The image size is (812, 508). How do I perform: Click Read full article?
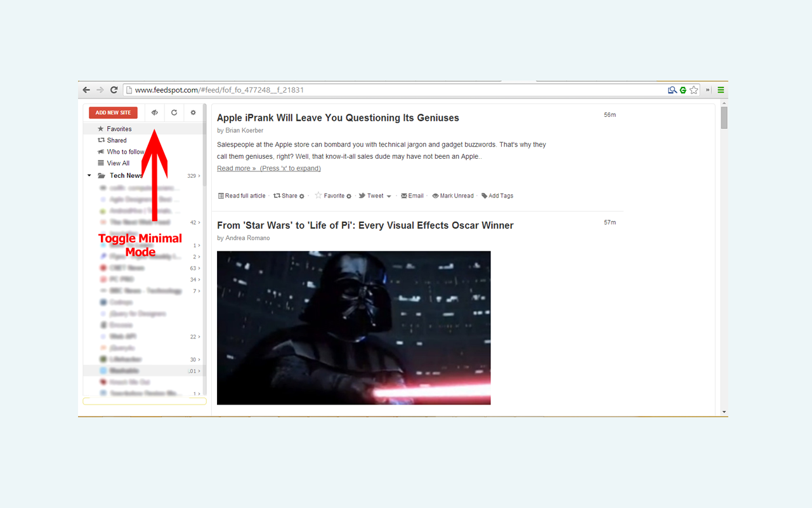click(242, 196)
